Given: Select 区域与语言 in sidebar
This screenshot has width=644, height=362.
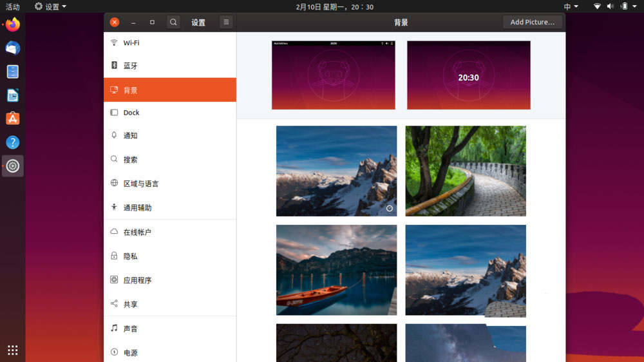Looking at the screenshot, I should pos(169,184).
